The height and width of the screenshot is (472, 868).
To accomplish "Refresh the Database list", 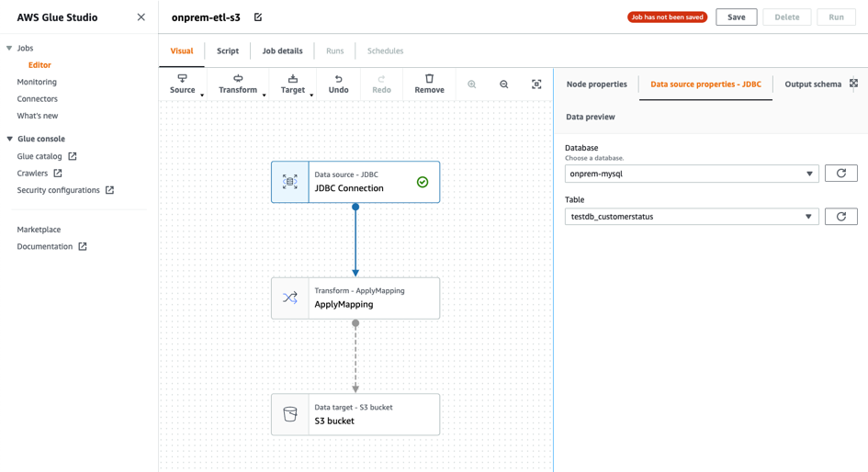I will (x=840, y=174).
